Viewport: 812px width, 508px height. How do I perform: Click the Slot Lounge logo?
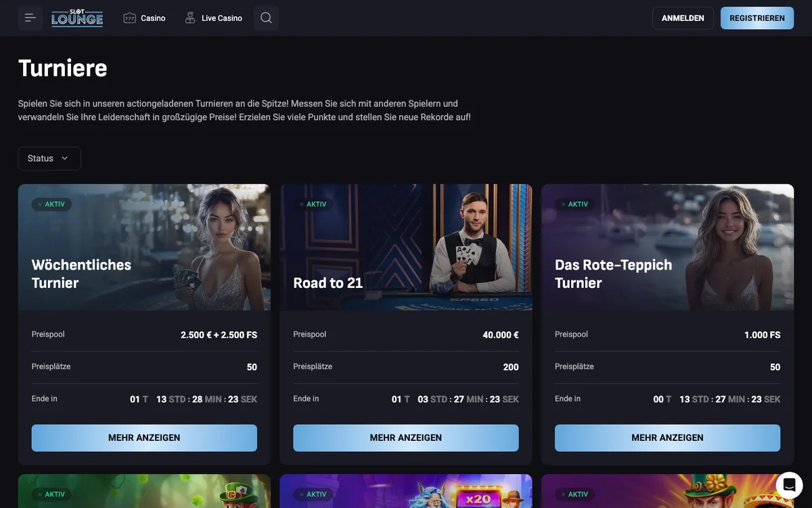tap(77, 18)
